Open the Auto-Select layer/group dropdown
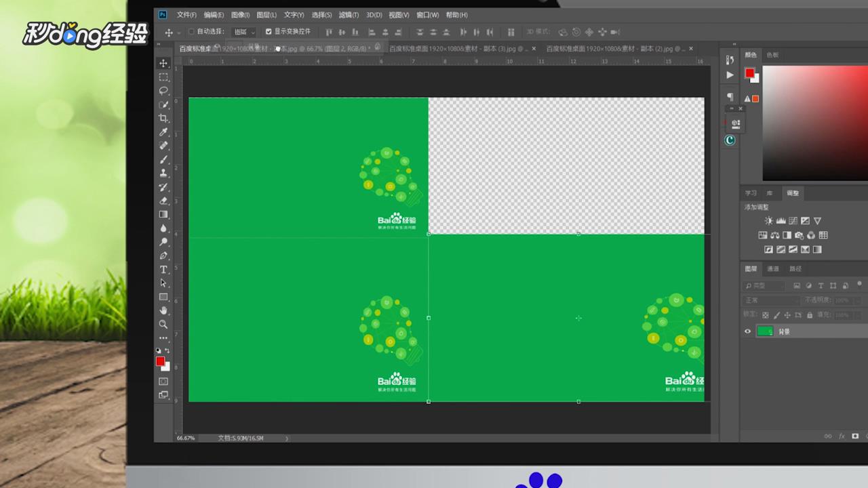This screenshot has width=868, height=488. pos(244,32)
